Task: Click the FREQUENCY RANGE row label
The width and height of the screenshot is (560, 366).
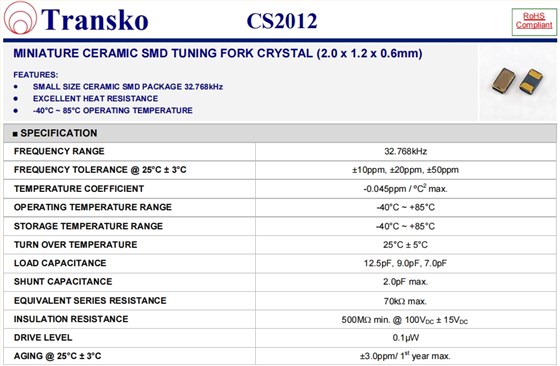Action: (59, 151)
